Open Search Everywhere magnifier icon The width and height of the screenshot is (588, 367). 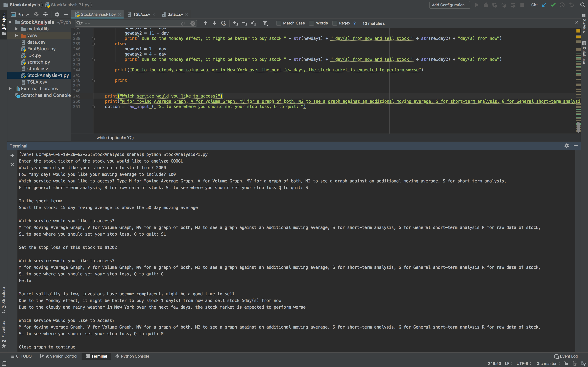582,5
